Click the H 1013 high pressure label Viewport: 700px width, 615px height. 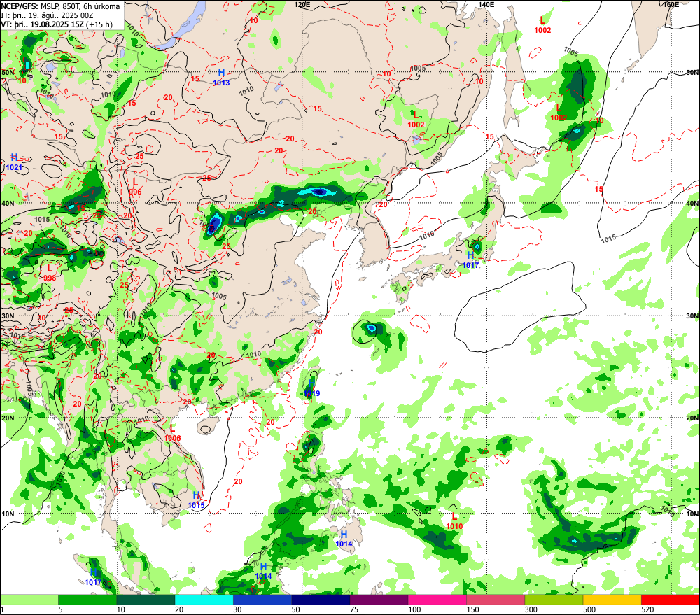click(221, 77)
